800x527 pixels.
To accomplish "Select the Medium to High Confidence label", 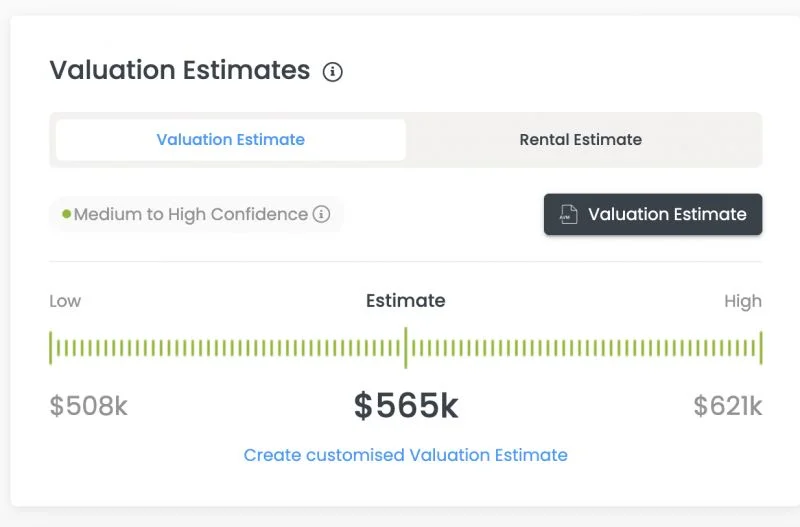I will (190, 214).
